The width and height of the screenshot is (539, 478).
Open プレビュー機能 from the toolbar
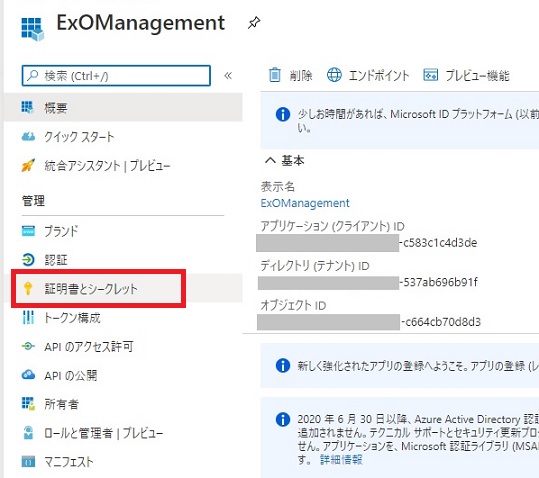pos(466,75)
